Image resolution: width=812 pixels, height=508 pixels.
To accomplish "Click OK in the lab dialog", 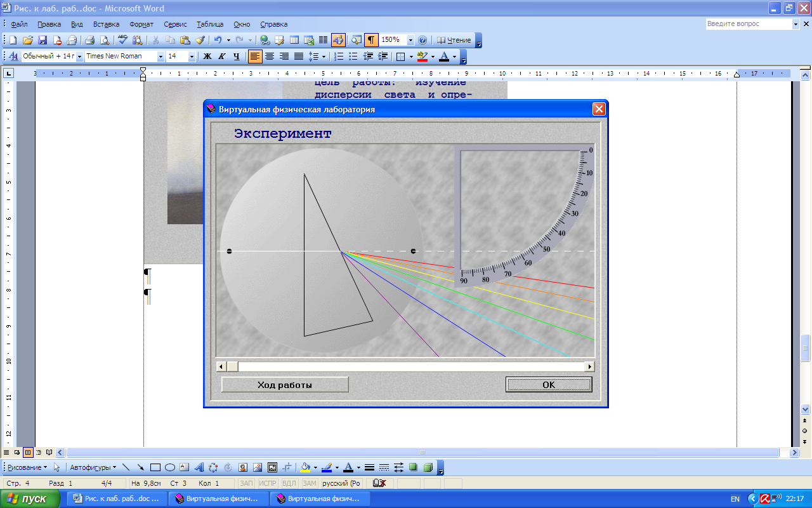I will coord(549,385).
